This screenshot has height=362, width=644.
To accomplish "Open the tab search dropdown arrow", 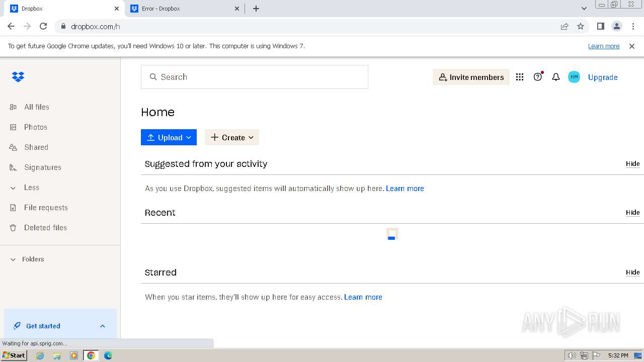I will (x=584, y=9).
